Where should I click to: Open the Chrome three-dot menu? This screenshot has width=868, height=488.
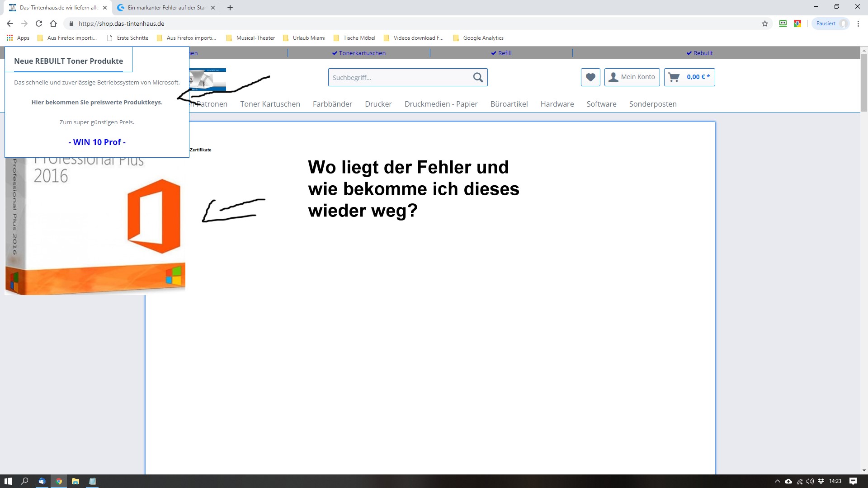(858, 23)
